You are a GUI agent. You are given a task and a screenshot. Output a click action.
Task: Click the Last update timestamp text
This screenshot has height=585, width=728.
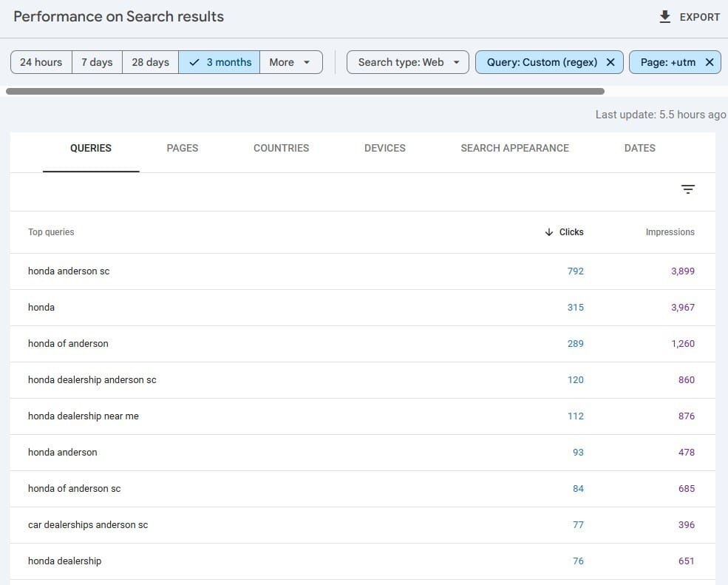[661, 115]
